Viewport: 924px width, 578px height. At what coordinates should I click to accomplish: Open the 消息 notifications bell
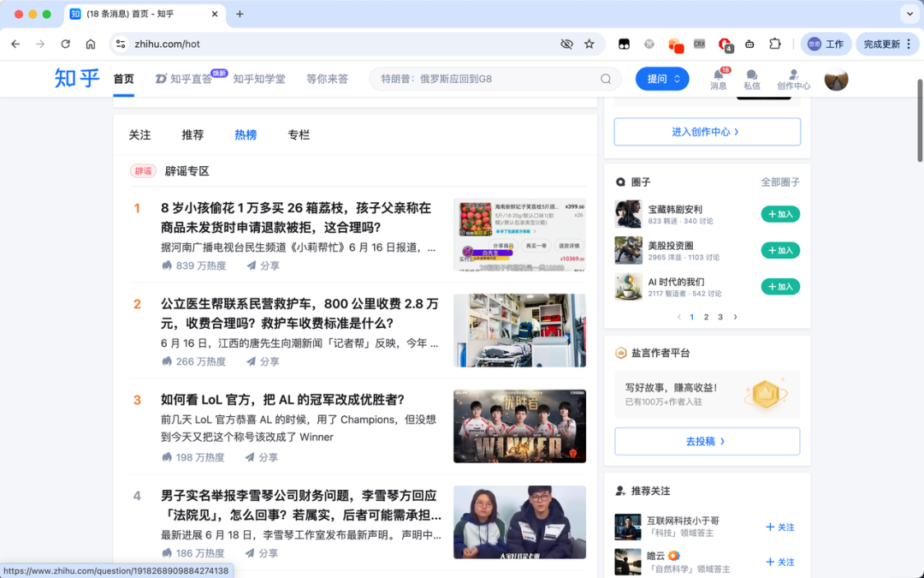pyautogui.click(x=719, y=79)
